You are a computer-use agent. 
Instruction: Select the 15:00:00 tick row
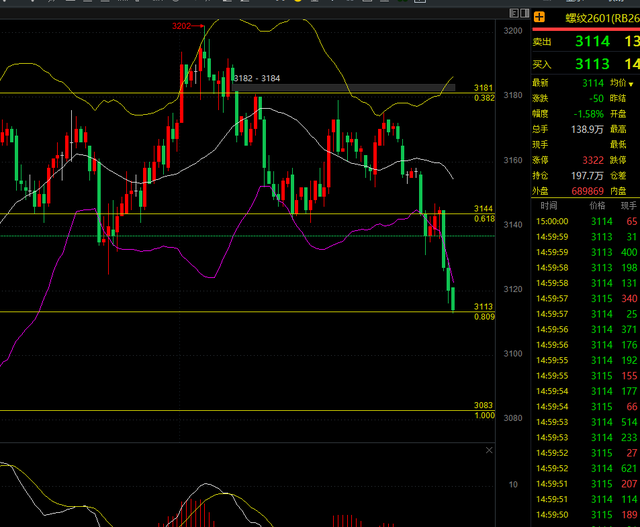coord(586,221)
